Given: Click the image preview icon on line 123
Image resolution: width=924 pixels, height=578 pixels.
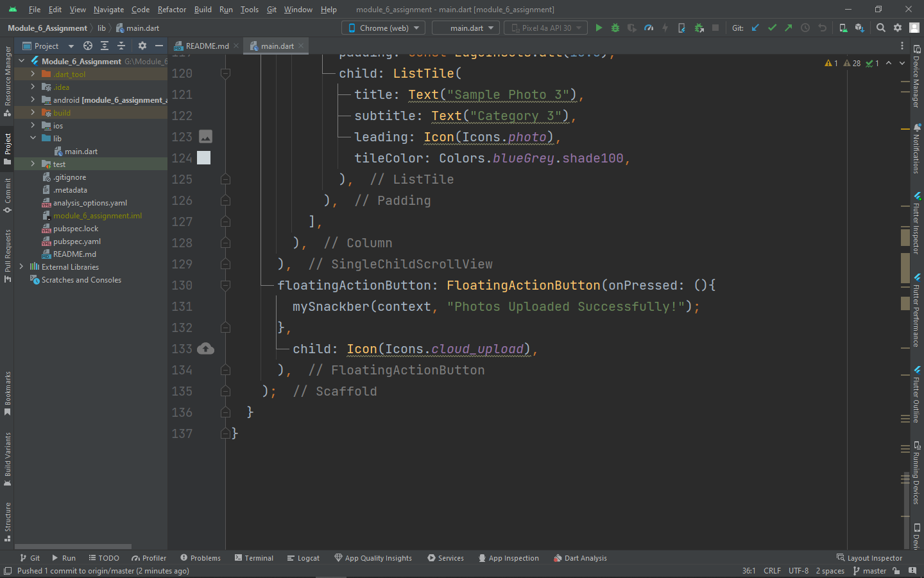Looking at the screenshot, I should 205,137.
